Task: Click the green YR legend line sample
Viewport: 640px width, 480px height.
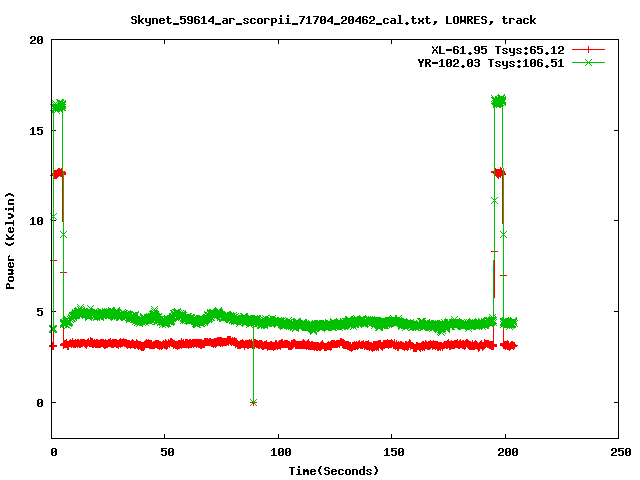Action: 588,62
